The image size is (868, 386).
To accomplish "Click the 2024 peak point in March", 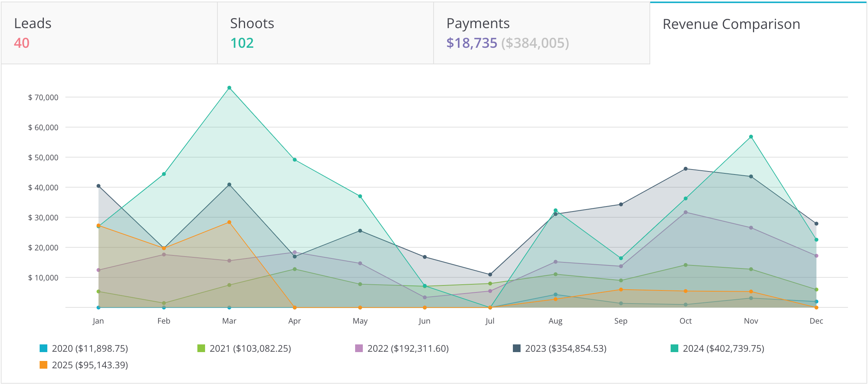I will tap(229, 88).
